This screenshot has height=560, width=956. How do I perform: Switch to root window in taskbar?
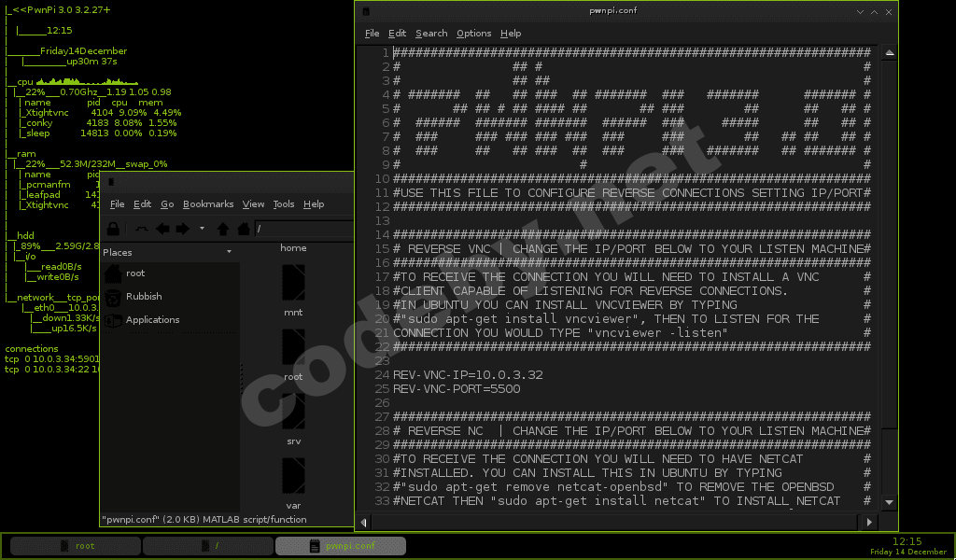click(76, 546)
